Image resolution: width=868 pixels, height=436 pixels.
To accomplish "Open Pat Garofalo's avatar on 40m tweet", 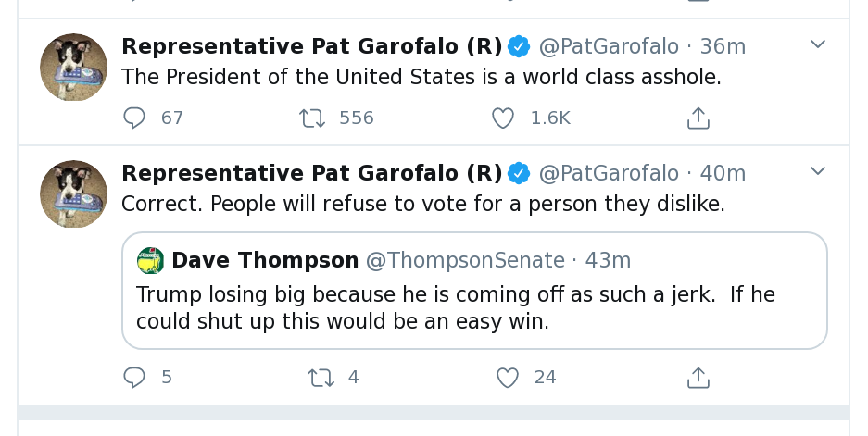I will (x=73, y=193).
